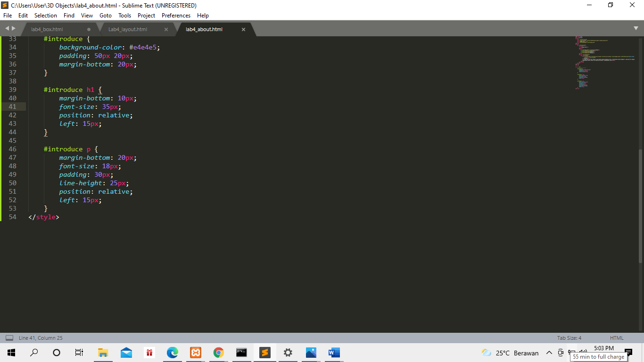Open Mail app from taskbar

[x=126, y=353]
